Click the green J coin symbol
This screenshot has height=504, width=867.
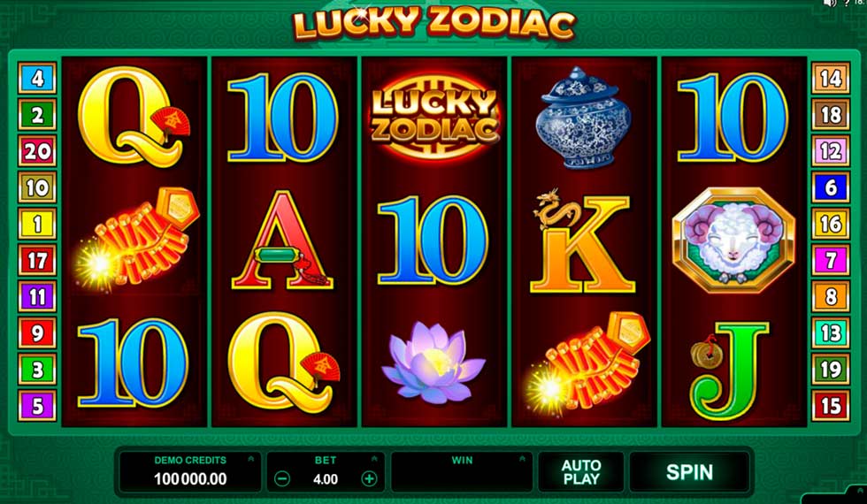pyautogui.click(x=729, y=370)
